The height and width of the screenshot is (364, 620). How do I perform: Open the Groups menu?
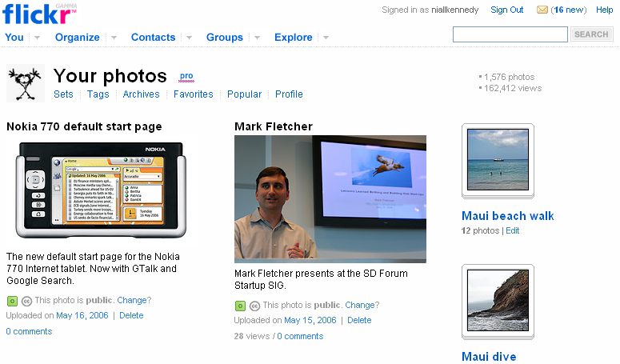pyautogui.click(x=225, y=37)
